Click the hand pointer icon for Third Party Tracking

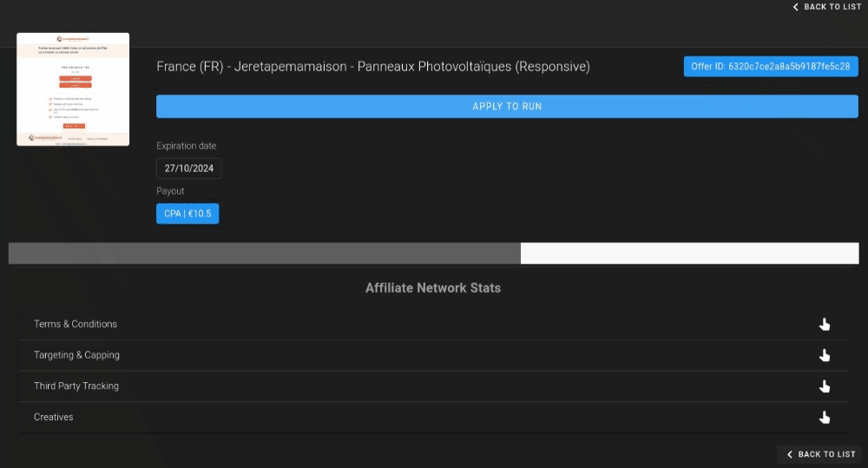click(825, 386)
